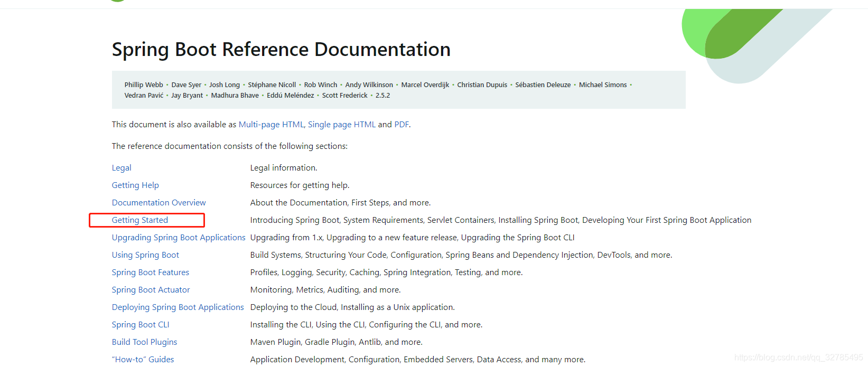The width and height of the screenshot is (868, 367).
Task: Click author name Jay Bryant
Action: 187,96
